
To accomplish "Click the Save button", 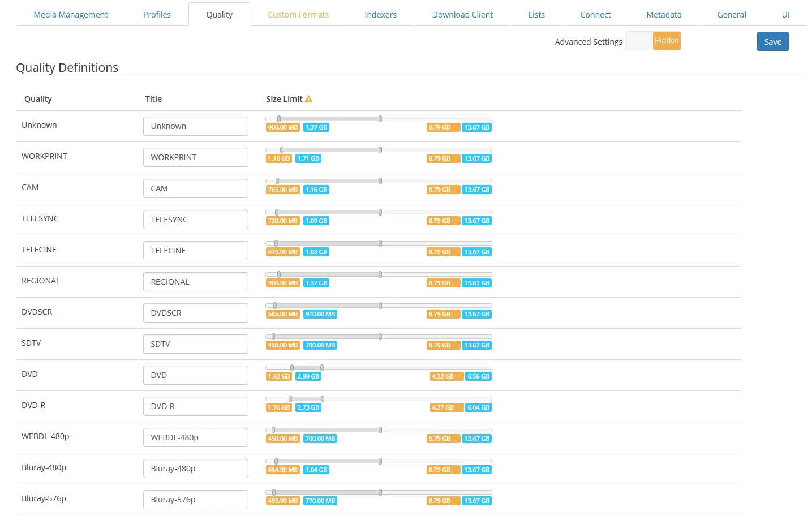I will pyautogui.click(x=772, y=41).
